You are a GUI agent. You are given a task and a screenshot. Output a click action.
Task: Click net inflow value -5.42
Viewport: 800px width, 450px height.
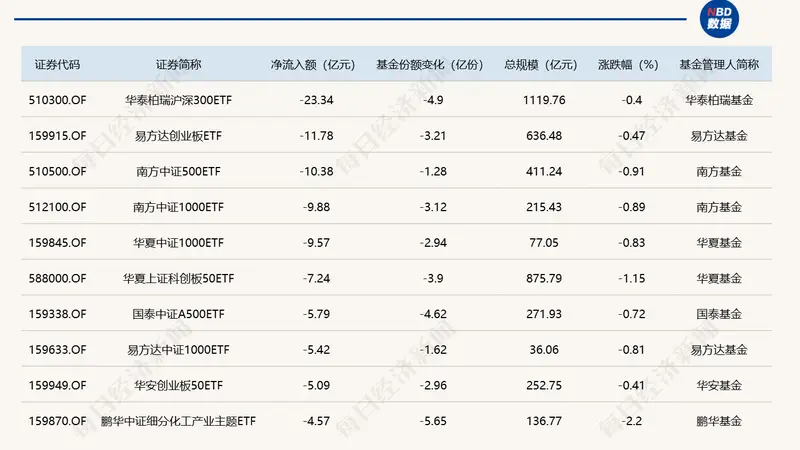tap(316, 350)
